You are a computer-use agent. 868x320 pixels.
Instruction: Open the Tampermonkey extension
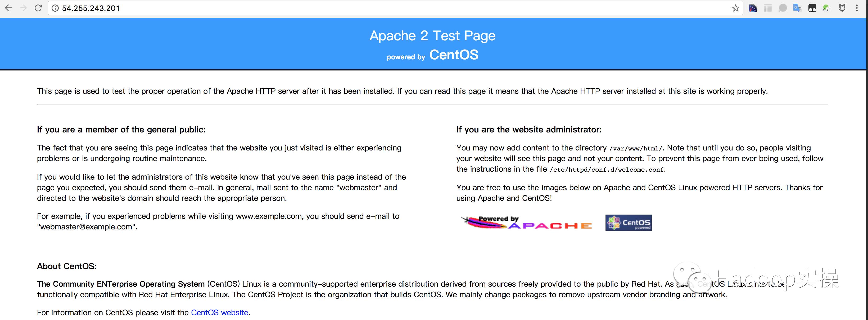coord(812,8)
